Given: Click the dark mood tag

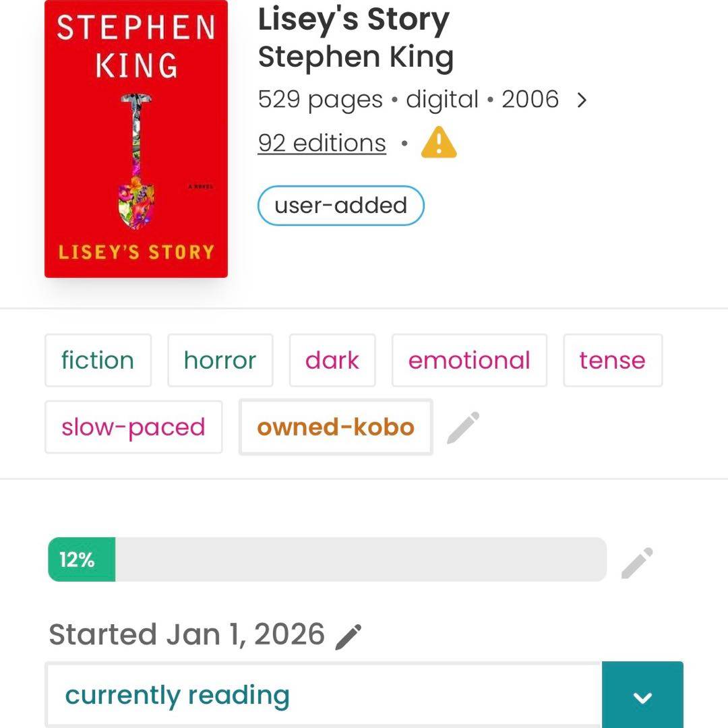Looking at the screenshot, I should (332, 360).
